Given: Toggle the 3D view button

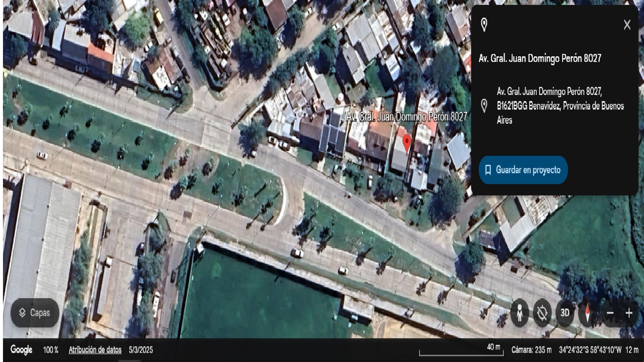Looking at the screenshot, I should pos(565,313).
